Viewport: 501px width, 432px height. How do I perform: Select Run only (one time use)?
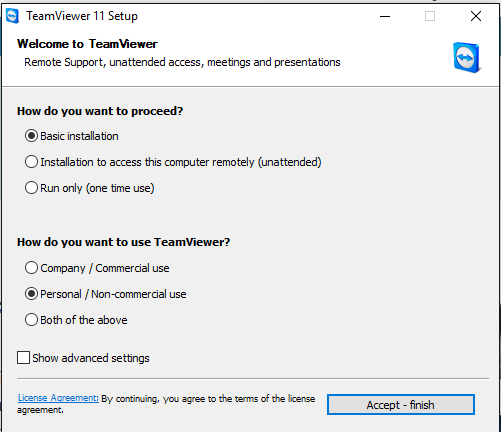click(89, 188)
